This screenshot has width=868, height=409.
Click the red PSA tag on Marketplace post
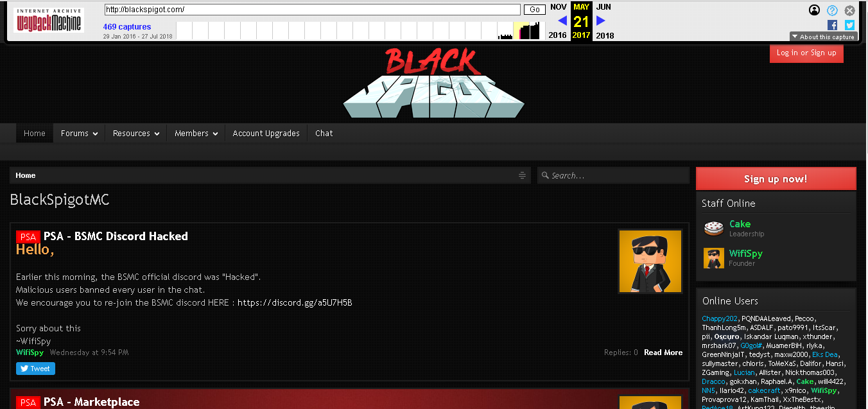pyautogui.click(x=28, y=403)
